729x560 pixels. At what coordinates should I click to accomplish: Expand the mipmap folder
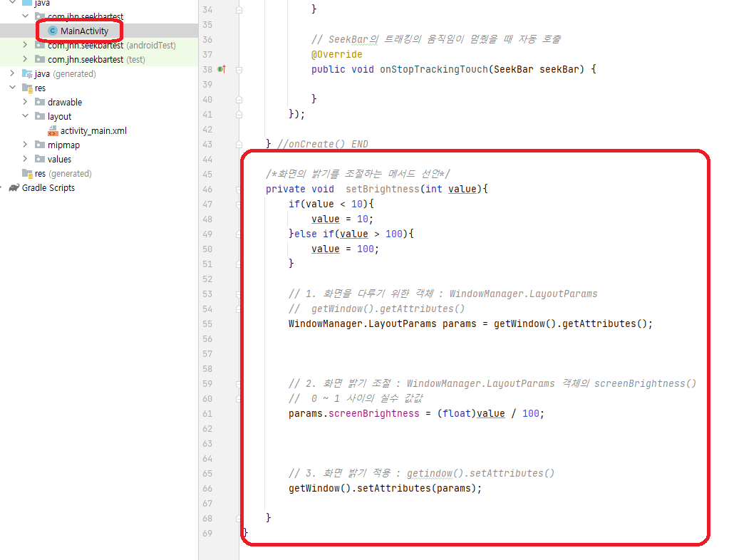[x=25, y=145]
